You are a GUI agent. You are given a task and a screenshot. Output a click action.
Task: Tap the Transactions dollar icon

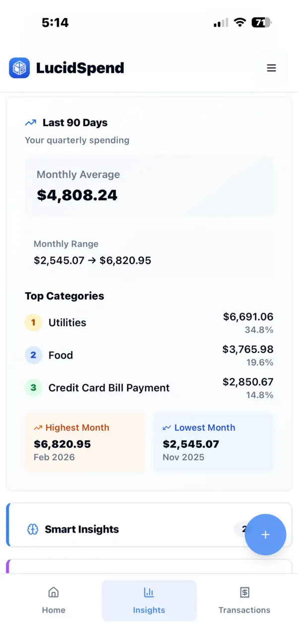coord(244,592)
